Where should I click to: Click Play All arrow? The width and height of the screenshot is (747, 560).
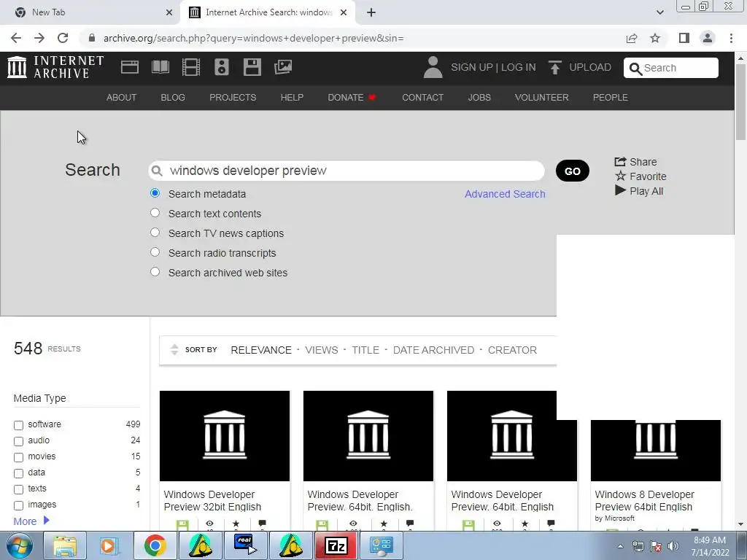[x=639, y=191]
